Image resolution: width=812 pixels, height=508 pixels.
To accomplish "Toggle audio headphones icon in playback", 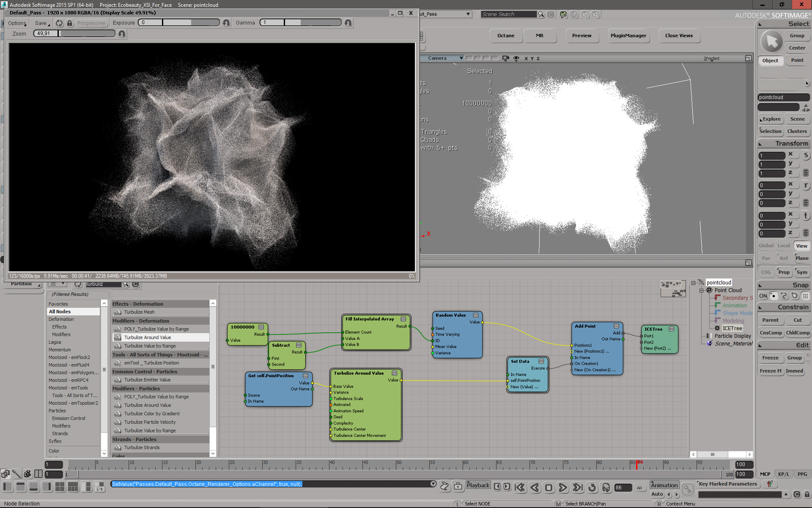I will 606,488.
